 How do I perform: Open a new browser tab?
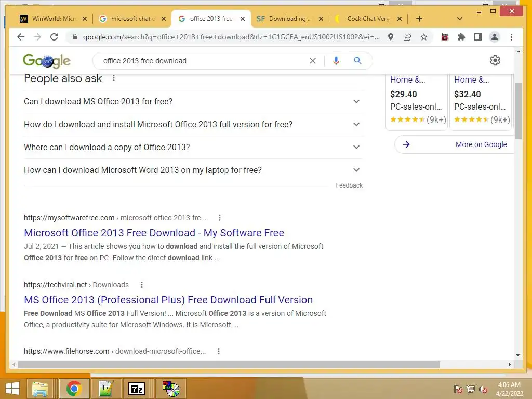[419, 19]
